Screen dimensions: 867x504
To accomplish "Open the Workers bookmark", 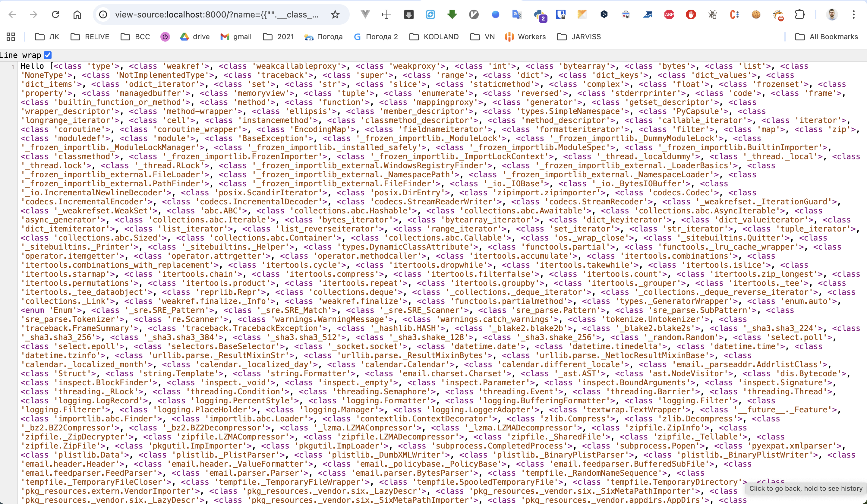I will (525, 37).
